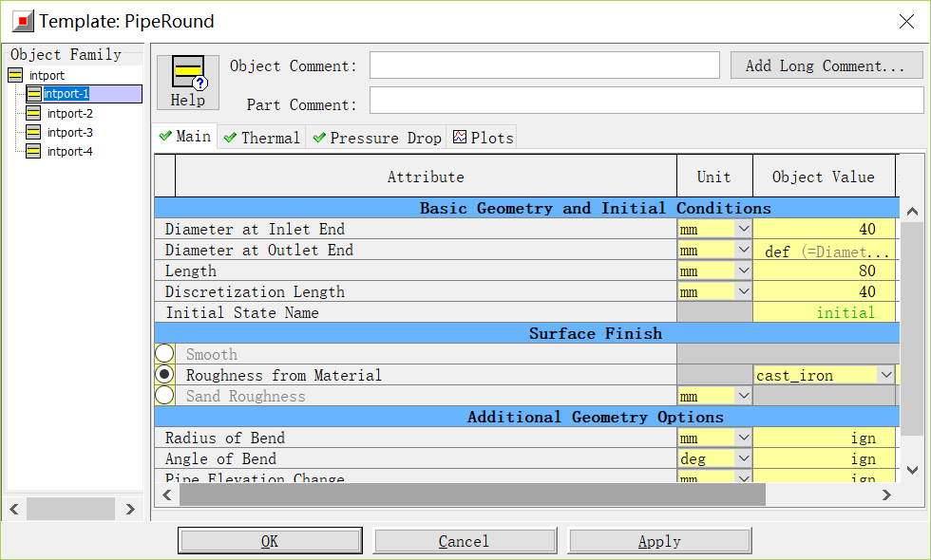Select intport-4 in Object Family tree

pos(70,151)
